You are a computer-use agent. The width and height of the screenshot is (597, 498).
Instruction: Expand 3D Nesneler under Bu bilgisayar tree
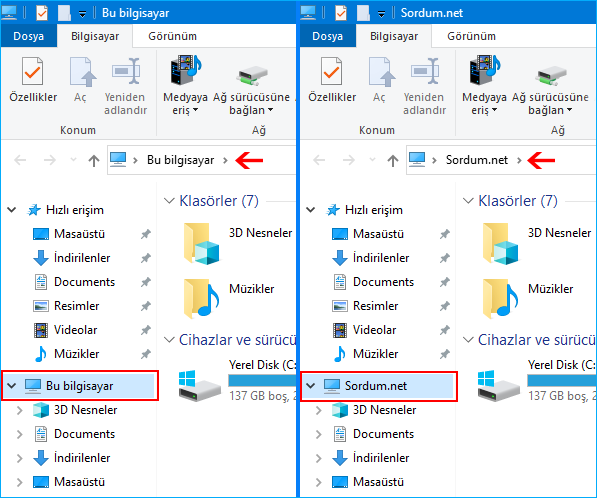(x=19, y=410)
